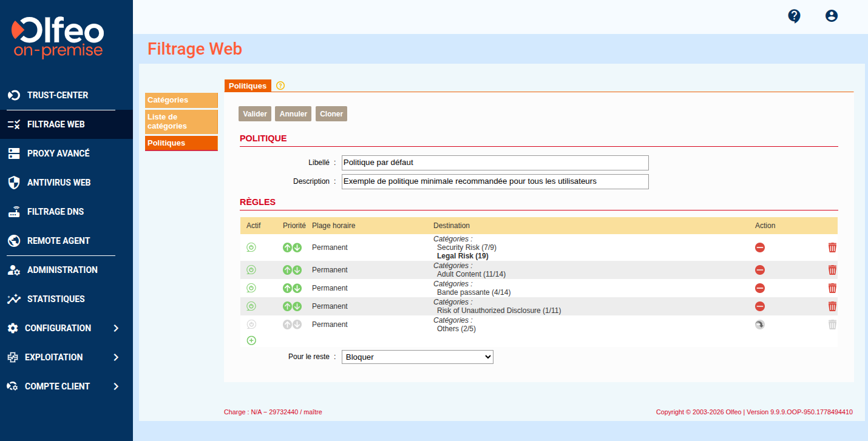
Task: Open the Catégories tab
Action: point(181,100)
